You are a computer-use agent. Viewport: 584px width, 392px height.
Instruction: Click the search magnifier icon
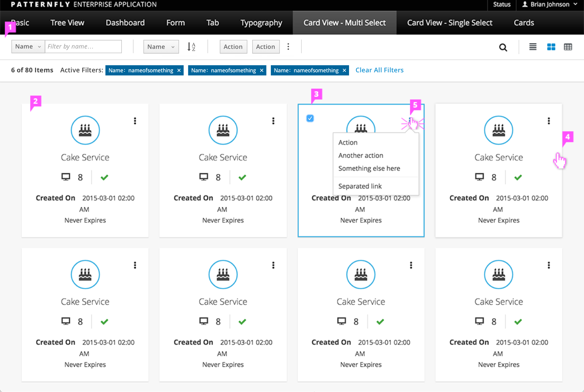pyautogui.click(x=503, y=47)
